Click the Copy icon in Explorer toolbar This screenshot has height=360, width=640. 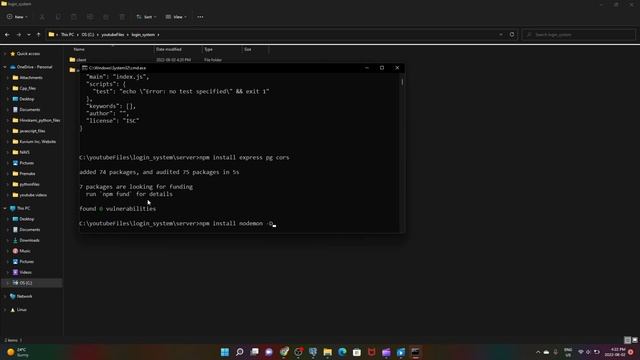tap(58, 17)
